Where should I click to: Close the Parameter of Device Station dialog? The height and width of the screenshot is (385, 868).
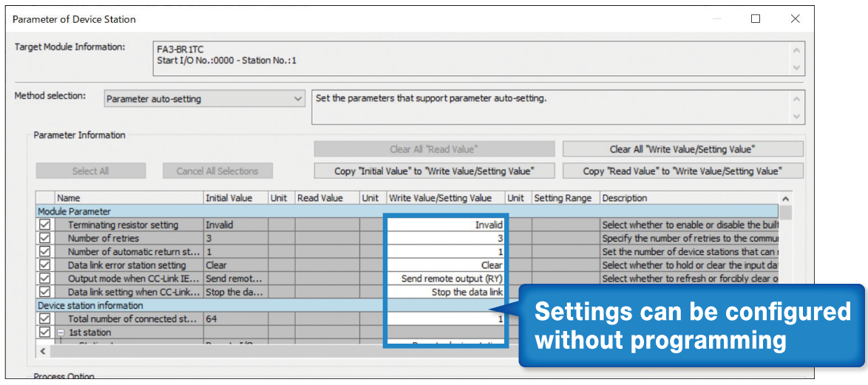click(796, 19)
